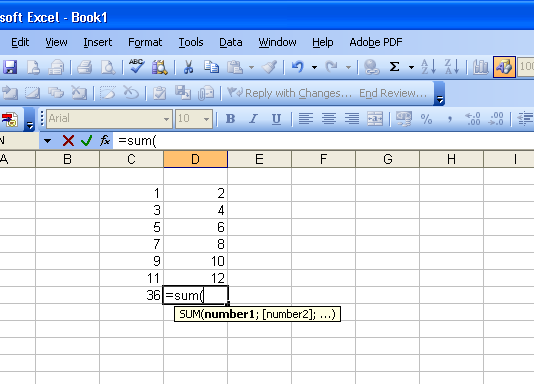Click Reply with Changes button
This screenshot has width=534, height=384.
coord(290,93)
